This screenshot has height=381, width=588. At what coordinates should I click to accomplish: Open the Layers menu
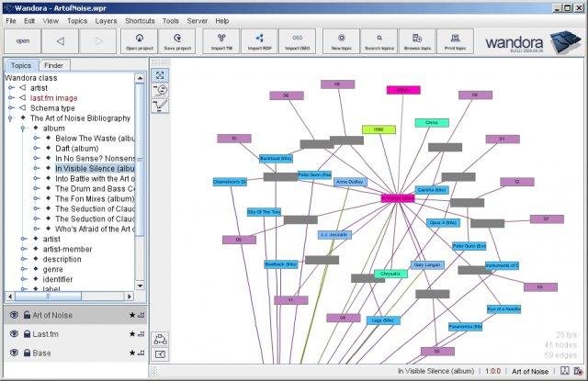(106, 21)
